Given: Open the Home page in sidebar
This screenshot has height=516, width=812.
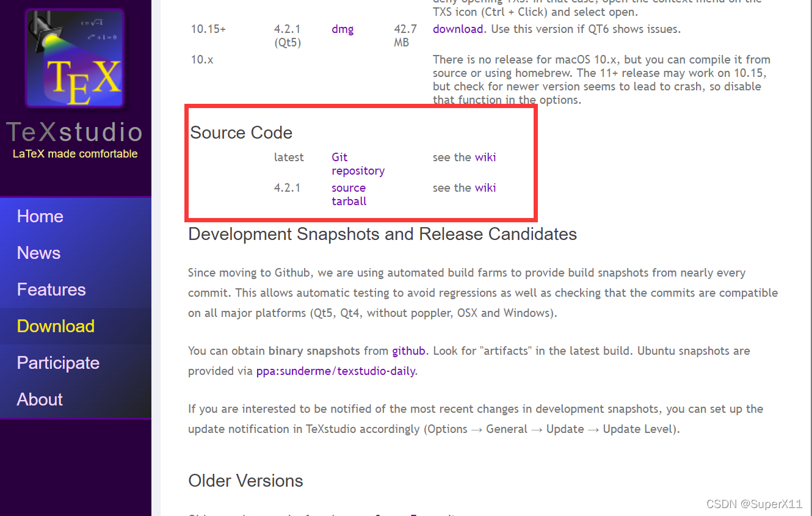Looking at the screenshot, I should tap(40, 216).
